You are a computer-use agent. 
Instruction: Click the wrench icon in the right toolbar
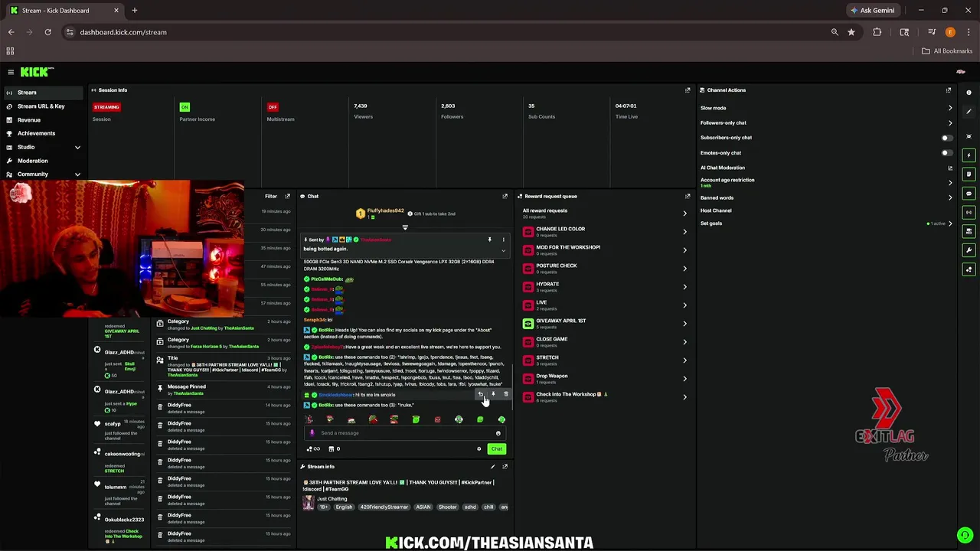point(969,250)
